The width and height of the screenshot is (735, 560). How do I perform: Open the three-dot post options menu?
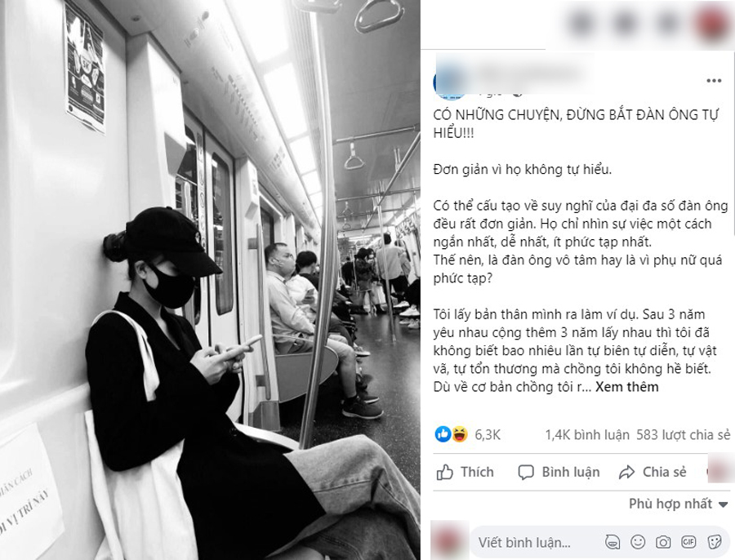[714, 81]
